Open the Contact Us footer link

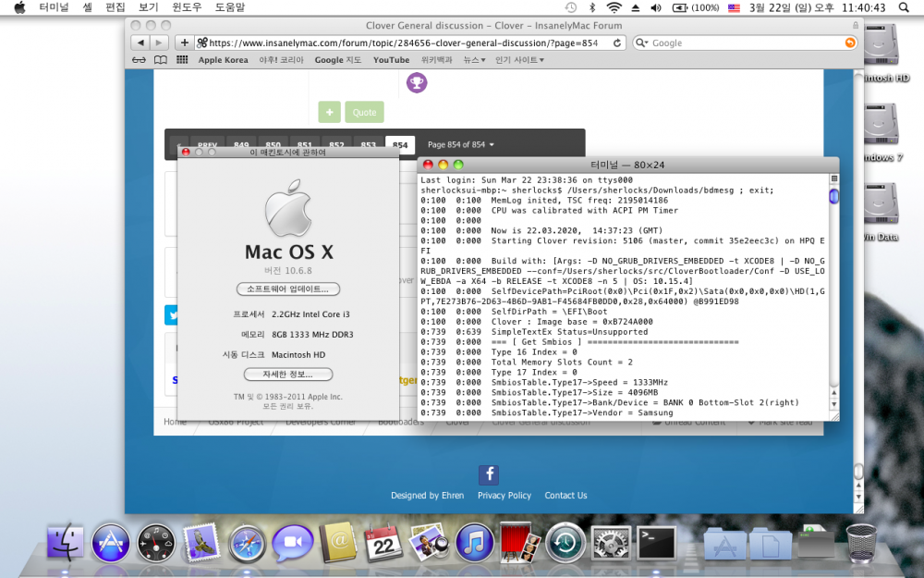tap(565, 496)
